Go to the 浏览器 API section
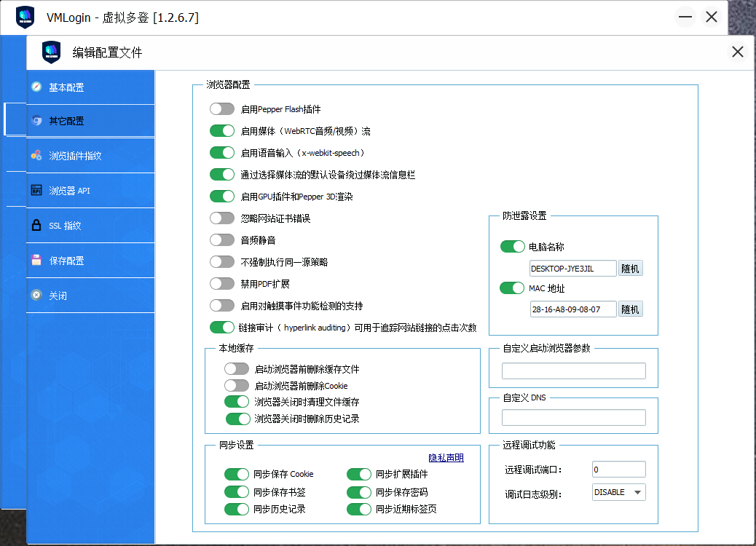 (x=90, y=190)
